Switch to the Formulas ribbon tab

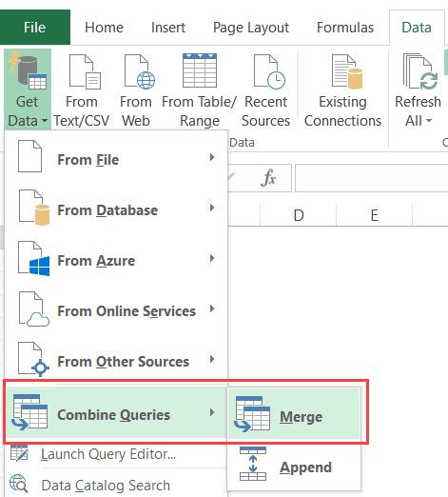(345, 28)
